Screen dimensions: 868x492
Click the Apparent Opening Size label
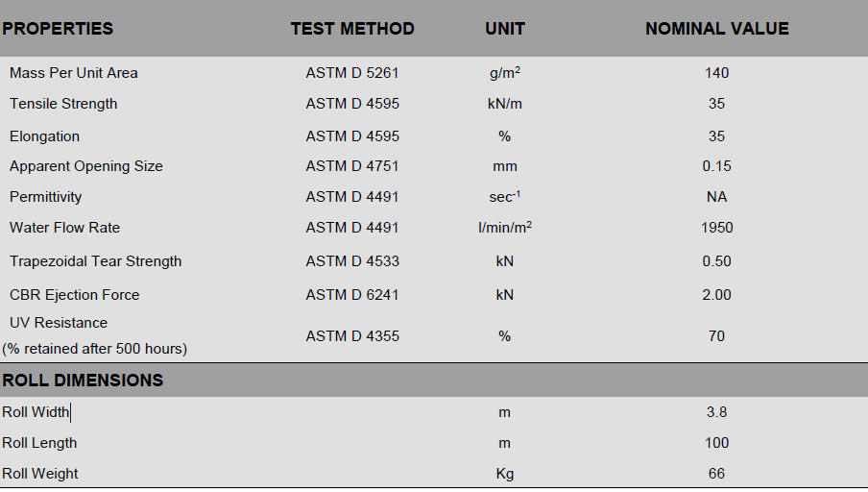86,166
